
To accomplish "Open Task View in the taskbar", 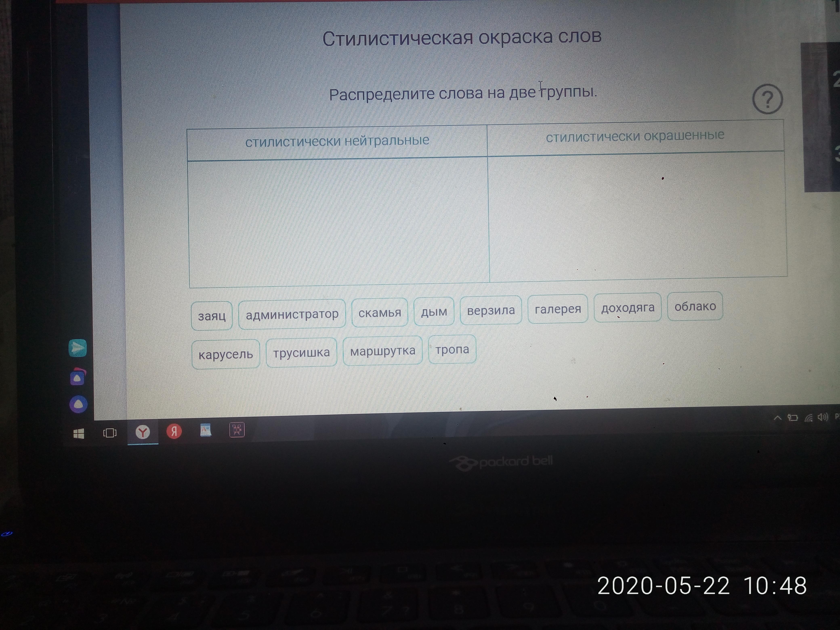I will click(x=110, y=433).
